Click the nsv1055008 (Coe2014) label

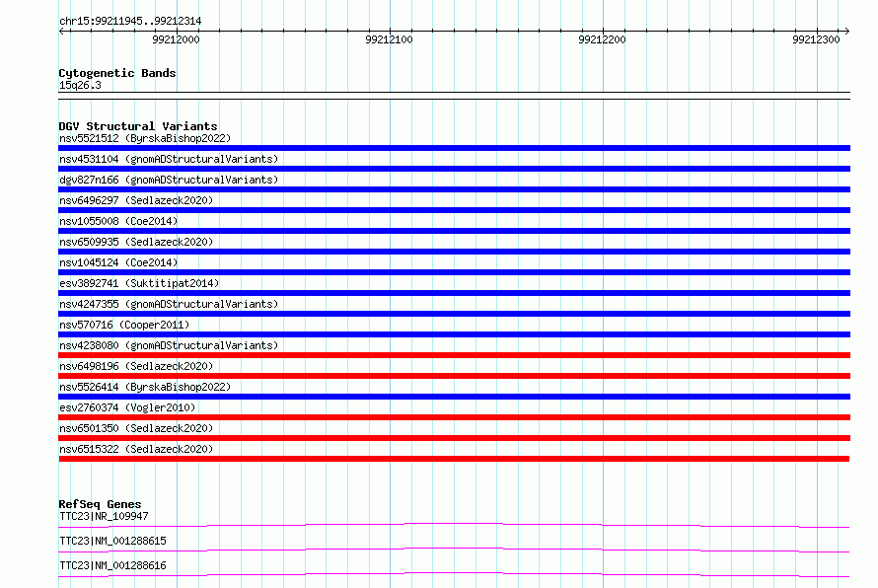click(x=118, y=221)
